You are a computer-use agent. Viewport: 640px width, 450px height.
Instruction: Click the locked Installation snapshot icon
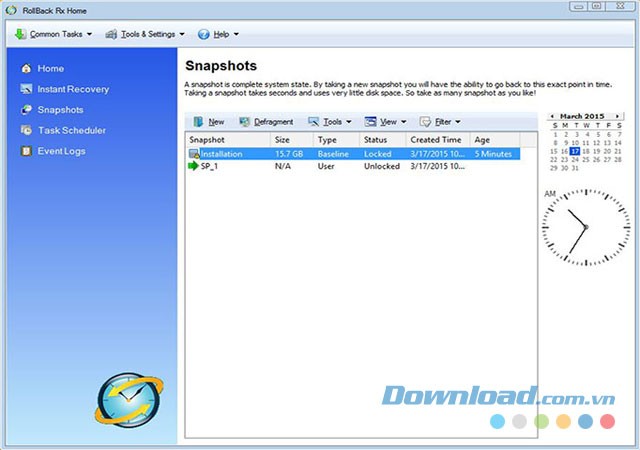[x=194, y=154]
